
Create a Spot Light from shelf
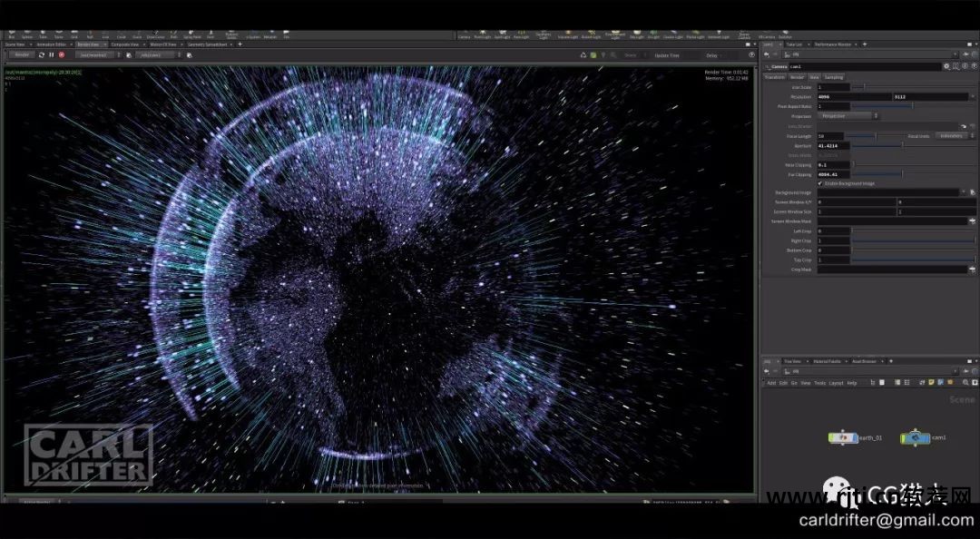point(502,34)
